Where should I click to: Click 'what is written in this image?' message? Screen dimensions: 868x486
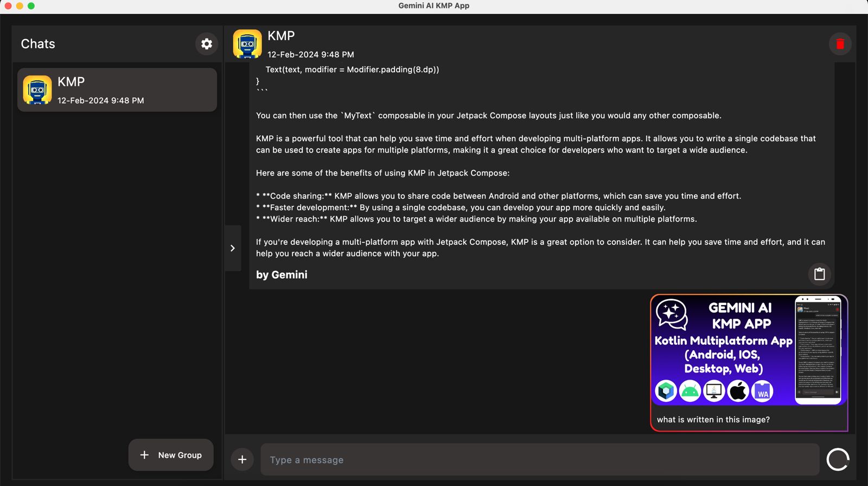pyautogui.click(x=713, y=420)
